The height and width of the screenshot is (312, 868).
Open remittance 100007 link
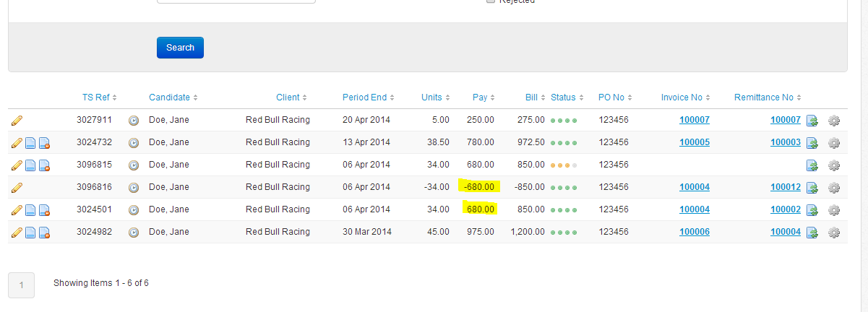[x=786, y=120]
